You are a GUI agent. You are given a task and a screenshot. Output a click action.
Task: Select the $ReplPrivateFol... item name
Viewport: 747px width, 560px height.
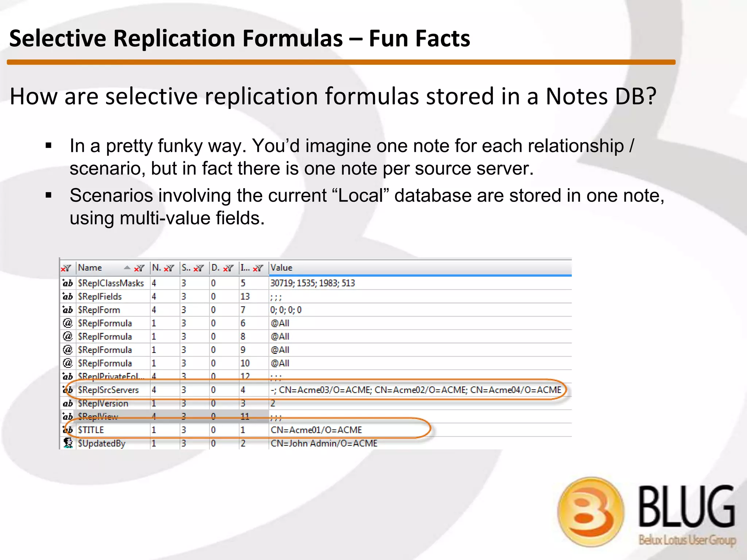(x=111, y=376)
